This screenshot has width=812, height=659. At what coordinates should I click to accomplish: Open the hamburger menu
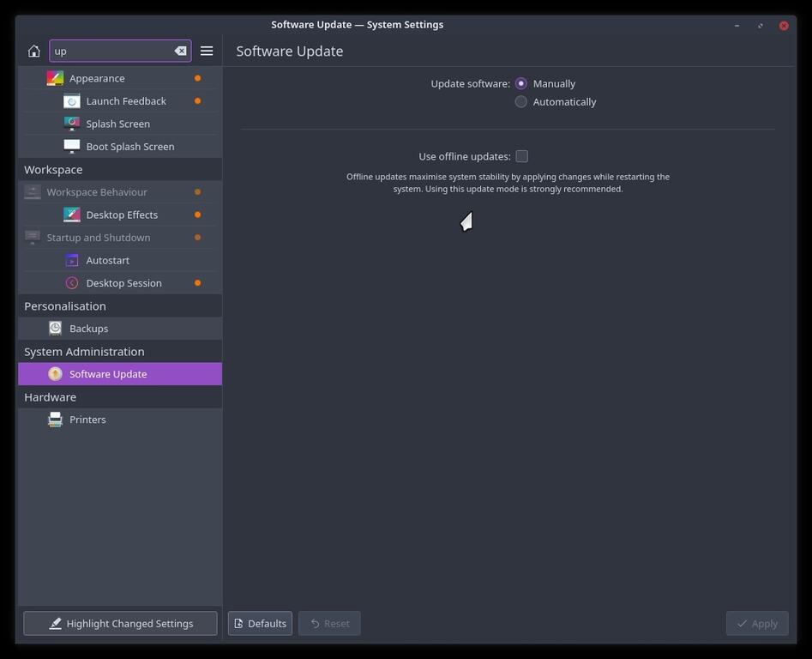(x=207, y=51)
